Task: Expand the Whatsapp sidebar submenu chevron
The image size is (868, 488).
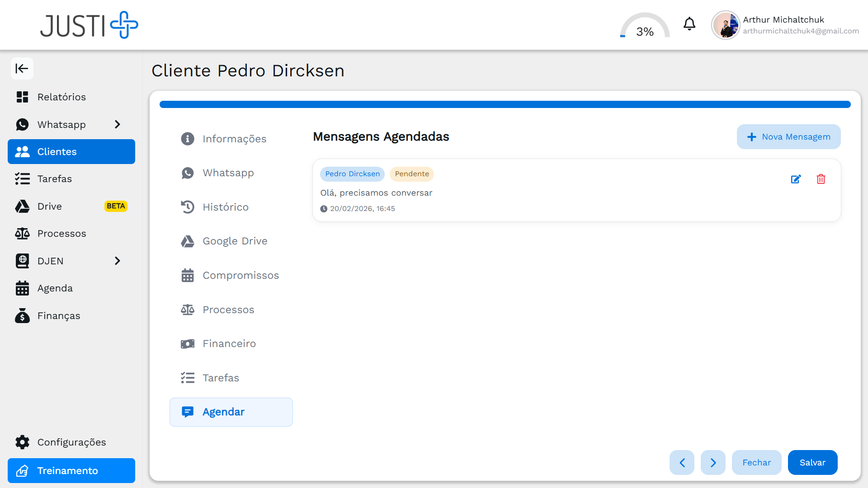Action: 118,124
